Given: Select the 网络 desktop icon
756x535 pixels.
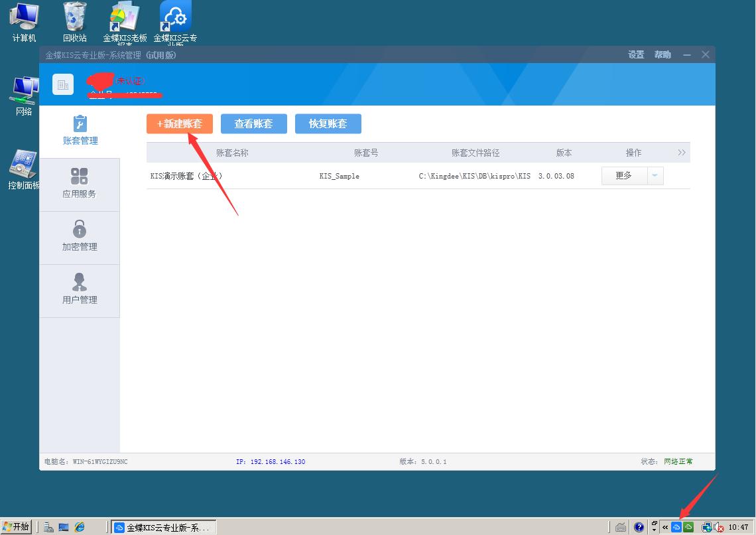Looking at the screenshot, I should point(24,96).
